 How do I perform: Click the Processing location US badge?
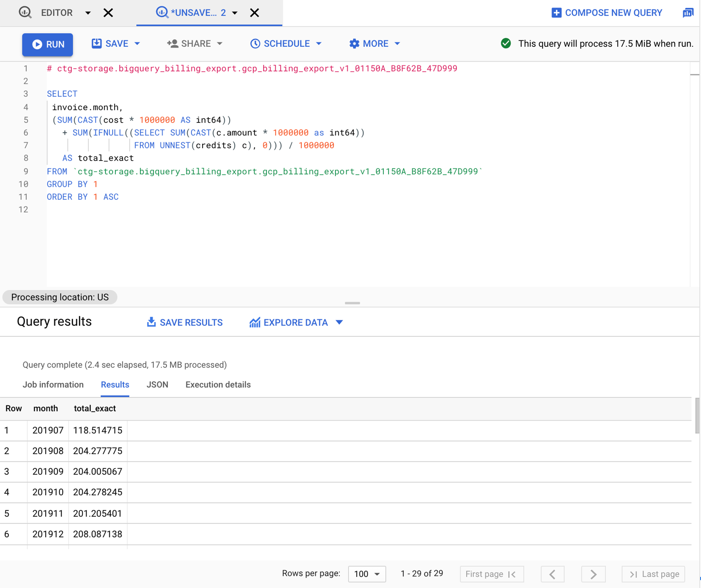point(60,297)
